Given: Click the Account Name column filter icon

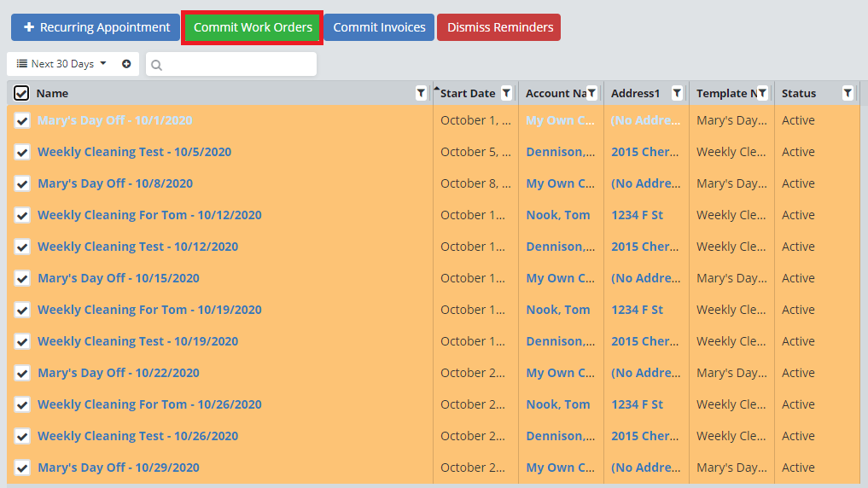Looking at the screenshot, I should tap(591, 93).
